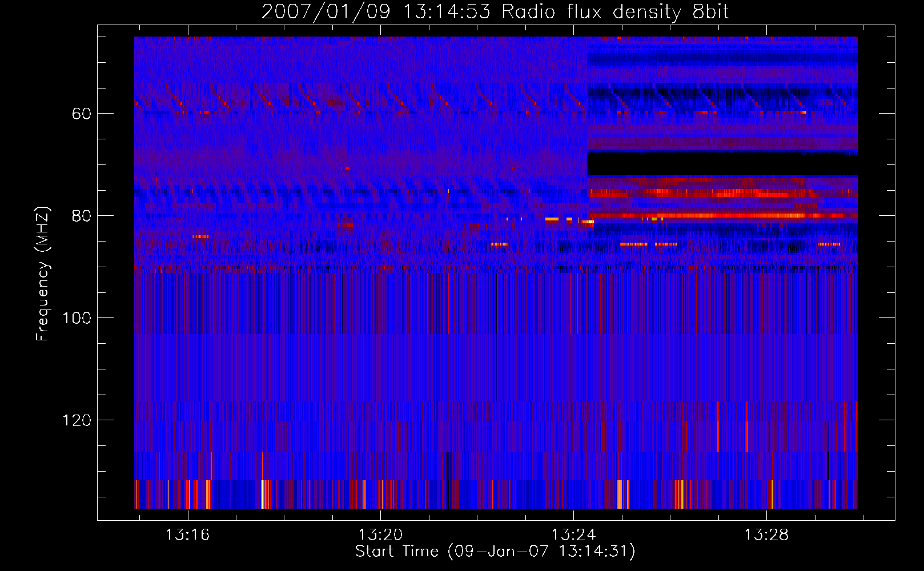Click the 13:20 time tick label

click(380, 535)
